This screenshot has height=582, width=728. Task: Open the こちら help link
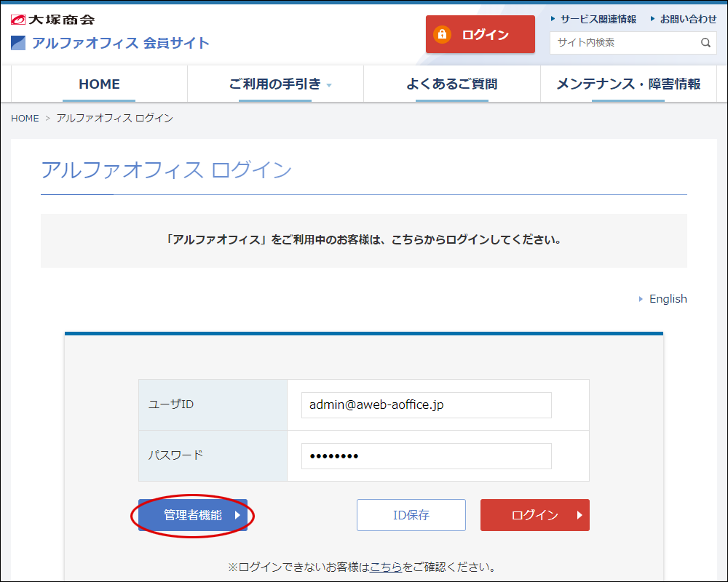pos(386,567)
